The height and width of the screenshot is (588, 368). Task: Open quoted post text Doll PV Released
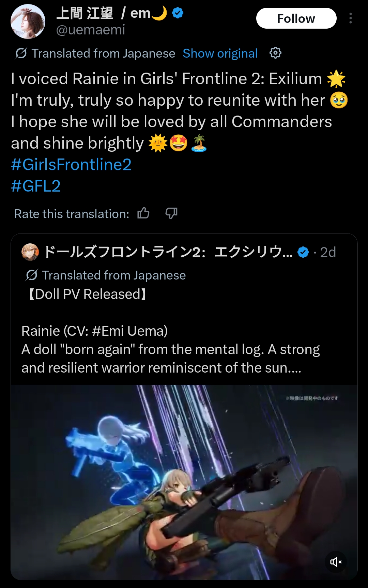88,294
